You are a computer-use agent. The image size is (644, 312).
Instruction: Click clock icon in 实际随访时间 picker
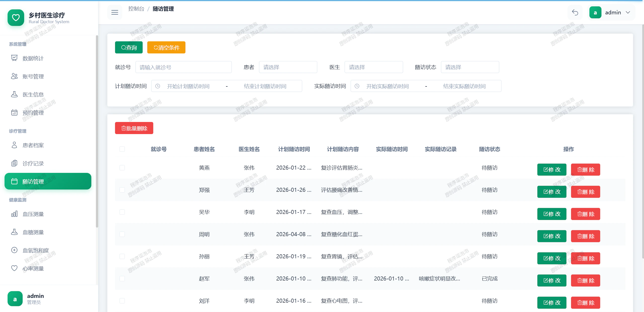click(x=357, y=86)
